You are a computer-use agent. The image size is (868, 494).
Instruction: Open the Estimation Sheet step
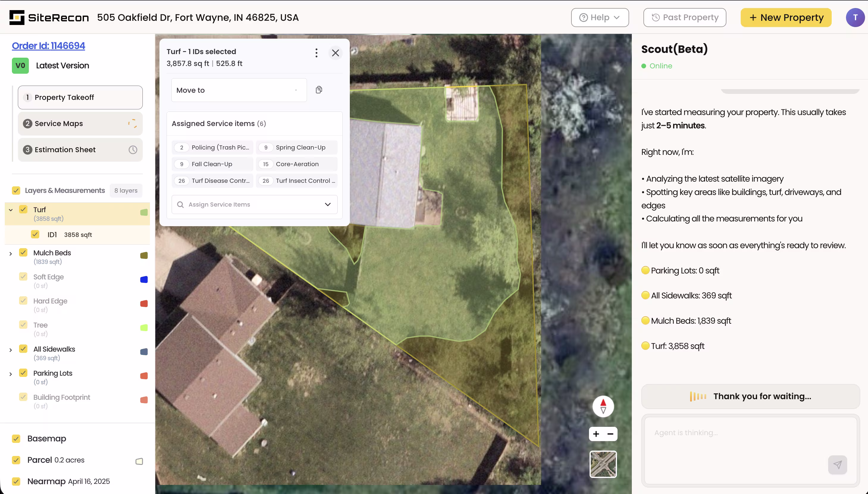coord(80,150)
